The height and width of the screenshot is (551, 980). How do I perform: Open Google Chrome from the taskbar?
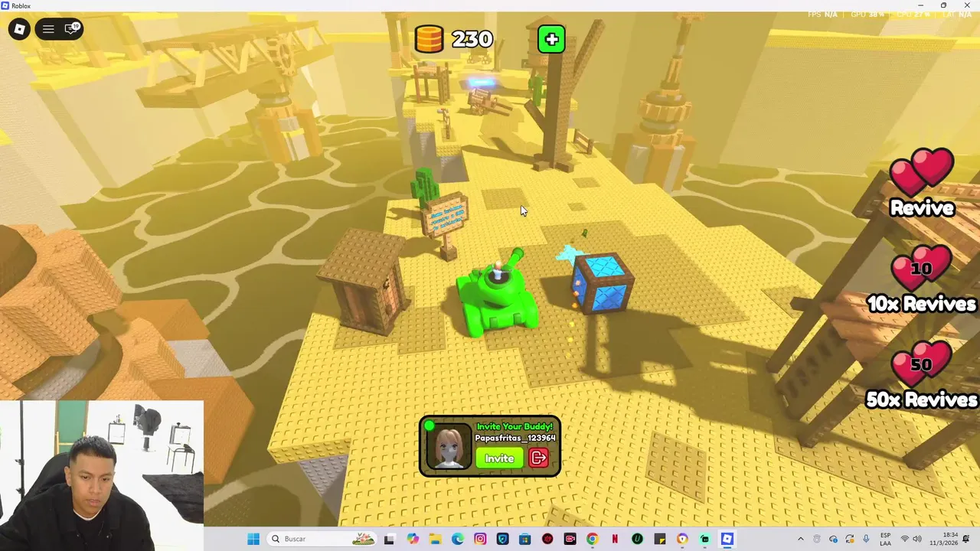[x=592, y=539]
